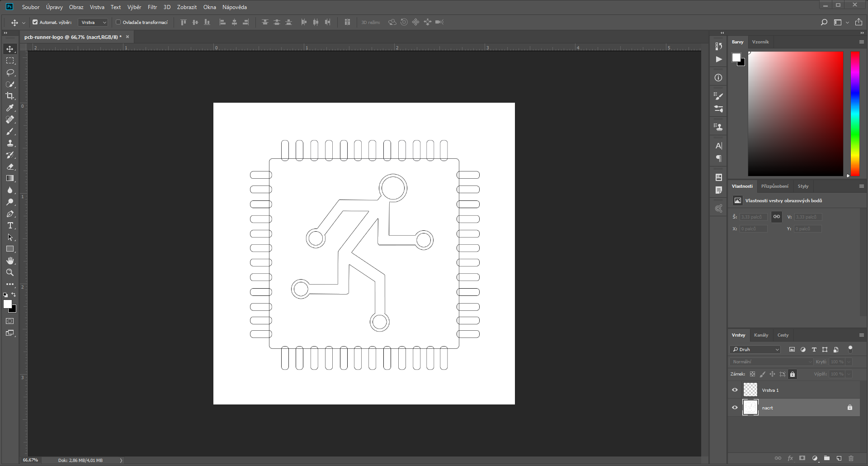Screen dimensions: 868x466
Task: Open the Filtr menu
Action: 152,7
